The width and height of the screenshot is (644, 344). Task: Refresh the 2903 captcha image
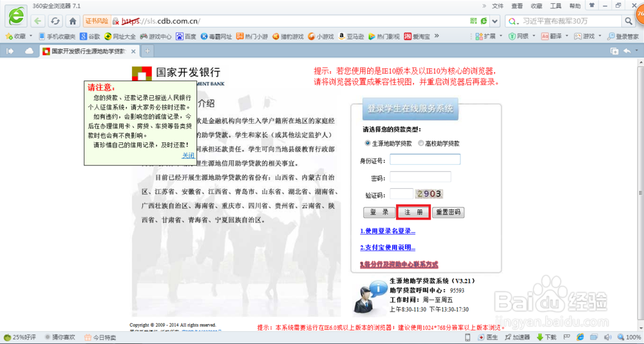click(429, 193)
